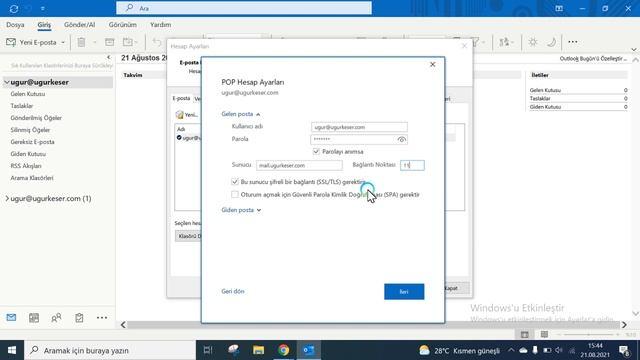Click the undo arrow in the ribbon

157,42
